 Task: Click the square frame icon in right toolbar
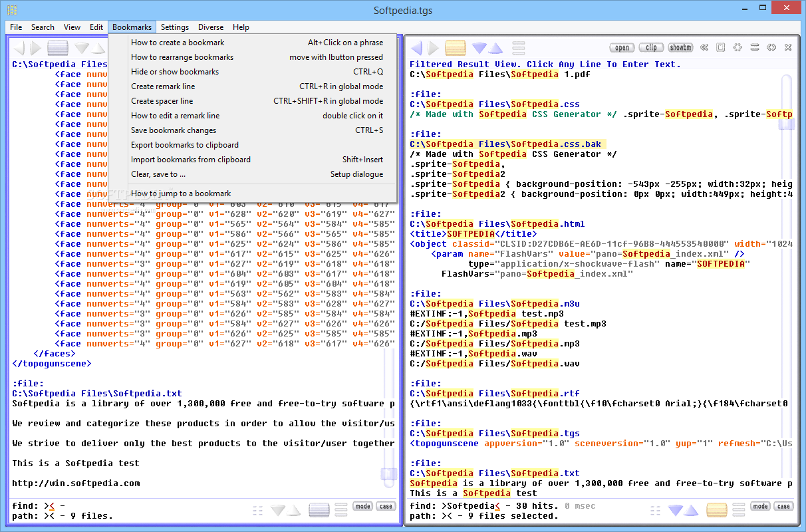click(720, 47)
